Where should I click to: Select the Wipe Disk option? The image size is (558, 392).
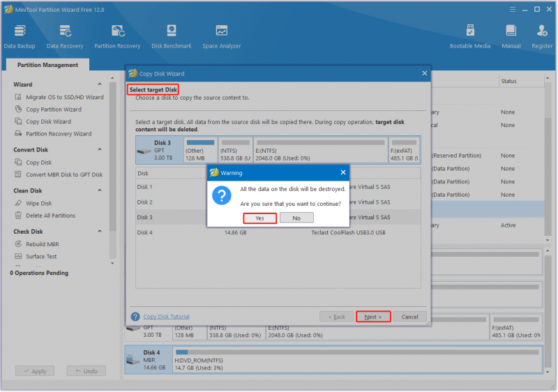(x=38, y=203)
